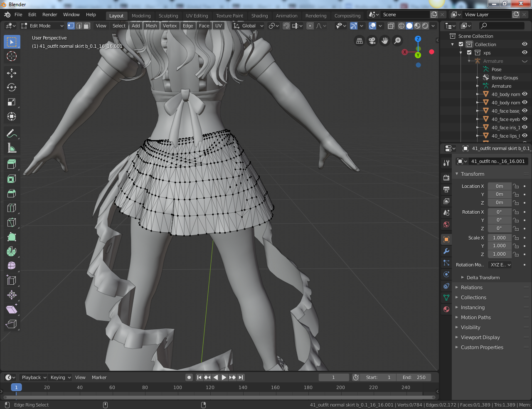Screen dimensions: 532x409
Task: Click the Play animation button
Action: [224, 377]
